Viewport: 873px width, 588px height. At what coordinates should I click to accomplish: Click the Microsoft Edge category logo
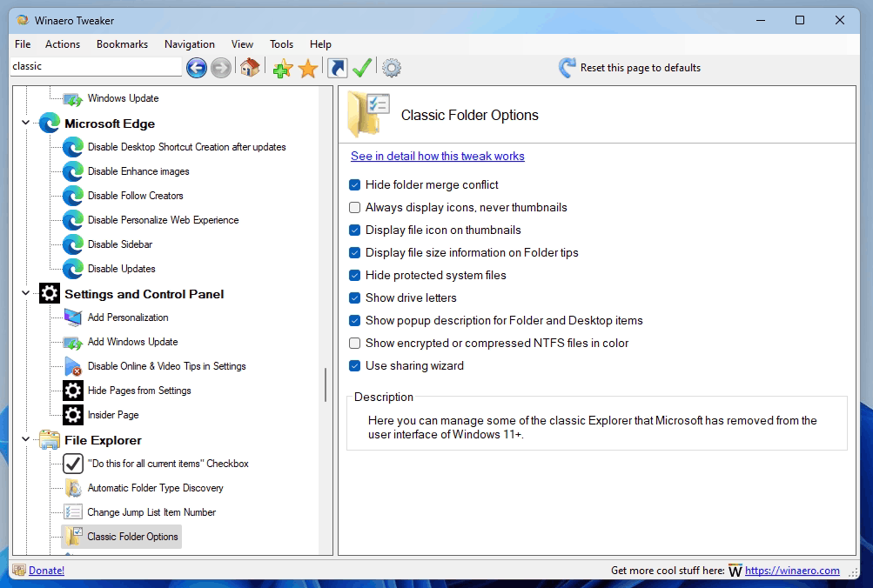pos(49,123)
